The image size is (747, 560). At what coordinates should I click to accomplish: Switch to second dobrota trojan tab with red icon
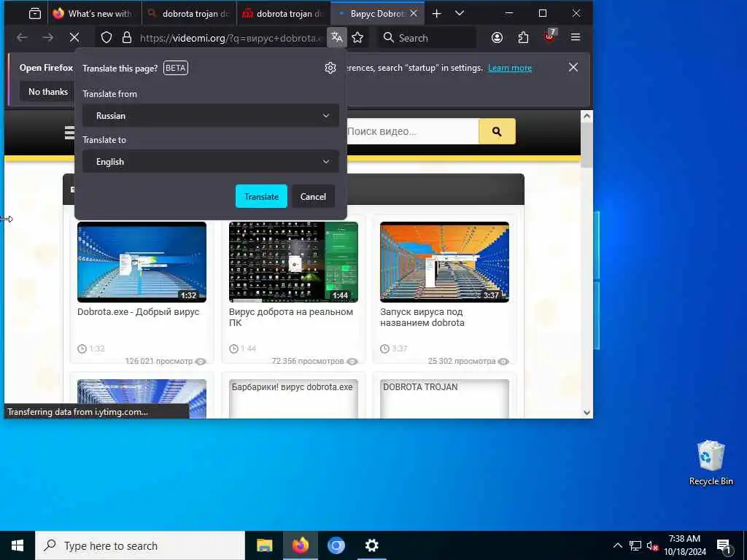click(284, 14)
